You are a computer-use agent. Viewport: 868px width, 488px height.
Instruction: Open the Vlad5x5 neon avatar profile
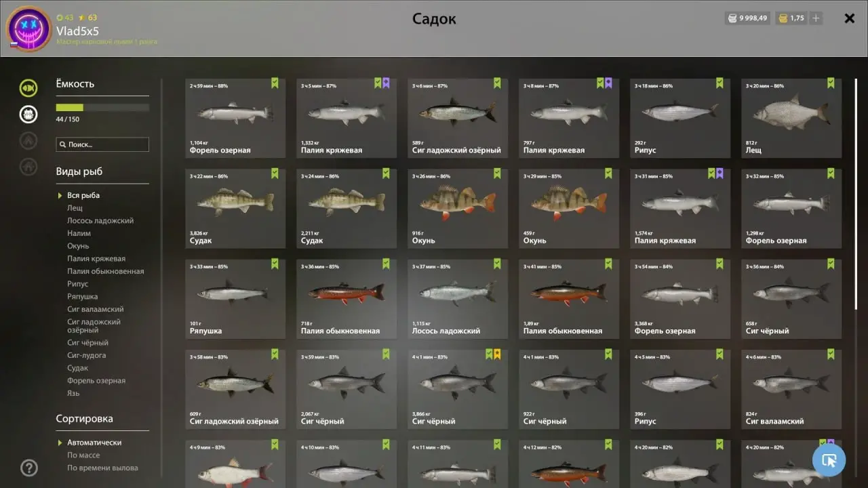[x=28, y=28]
